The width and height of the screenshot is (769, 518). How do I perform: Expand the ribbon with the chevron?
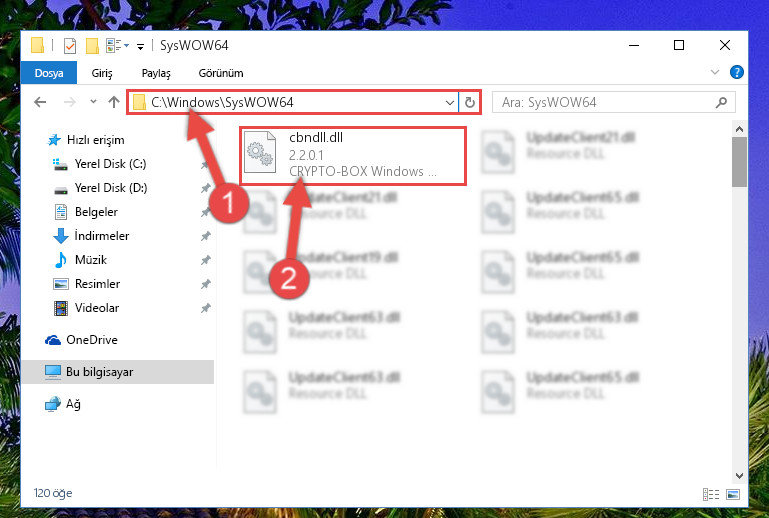tap(715, 73)
